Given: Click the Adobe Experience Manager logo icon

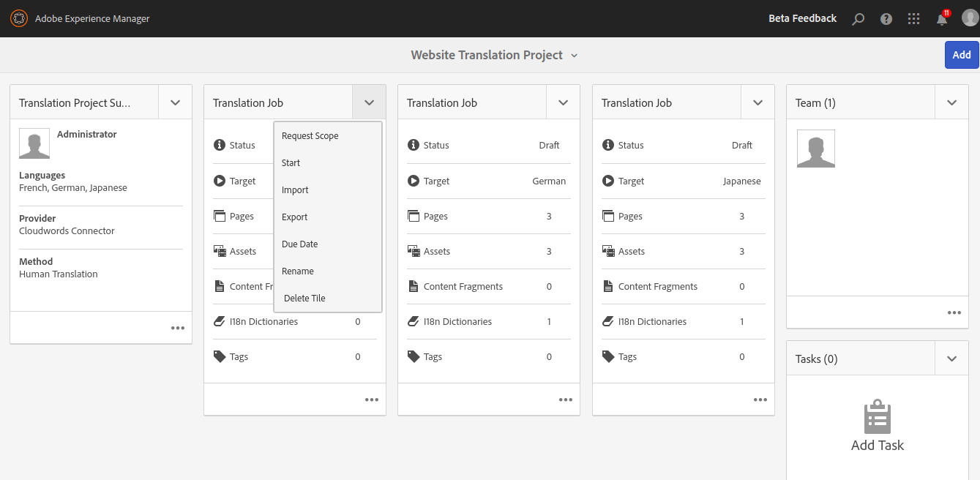Looking at the screenshot, I should [18, 18].
